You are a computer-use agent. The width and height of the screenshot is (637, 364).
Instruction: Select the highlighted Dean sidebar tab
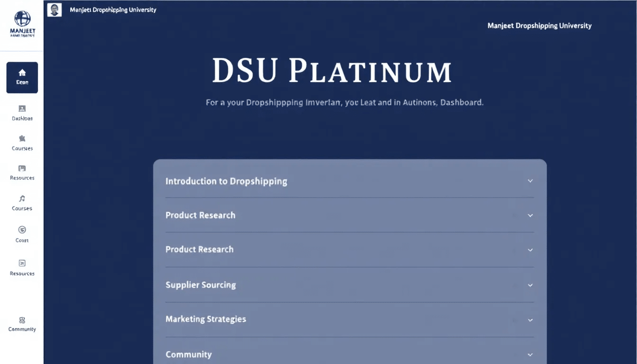point(22,77)
